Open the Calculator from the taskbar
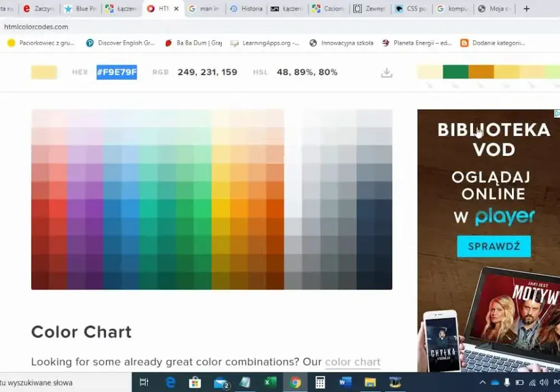 [x=320, y=382]
